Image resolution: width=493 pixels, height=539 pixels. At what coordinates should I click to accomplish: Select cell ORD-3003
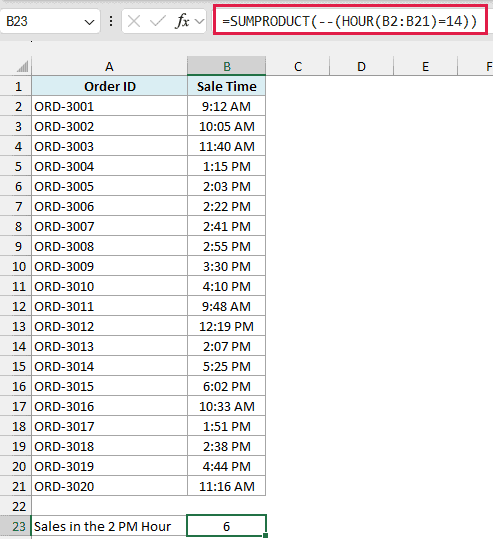coord(109,146)
